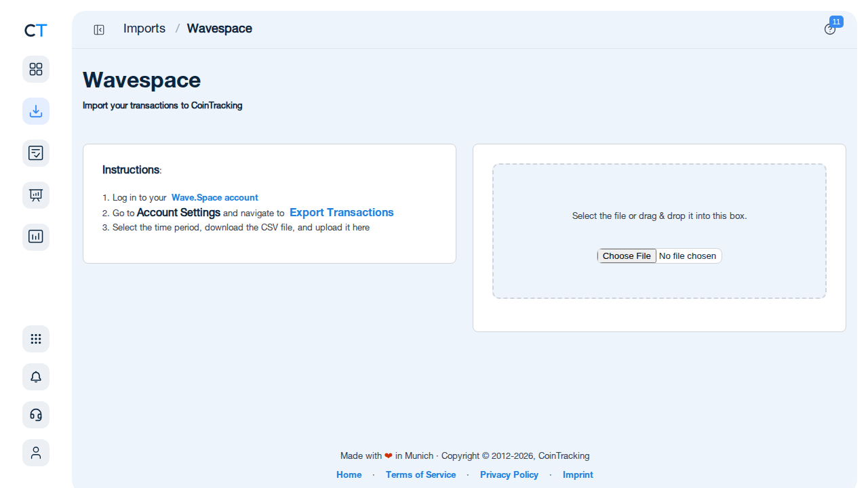Image resolution: width=868 pixels, height=488 pixels.
Task: Open the Wave.Space account link
Action: (x=214, y=198)
